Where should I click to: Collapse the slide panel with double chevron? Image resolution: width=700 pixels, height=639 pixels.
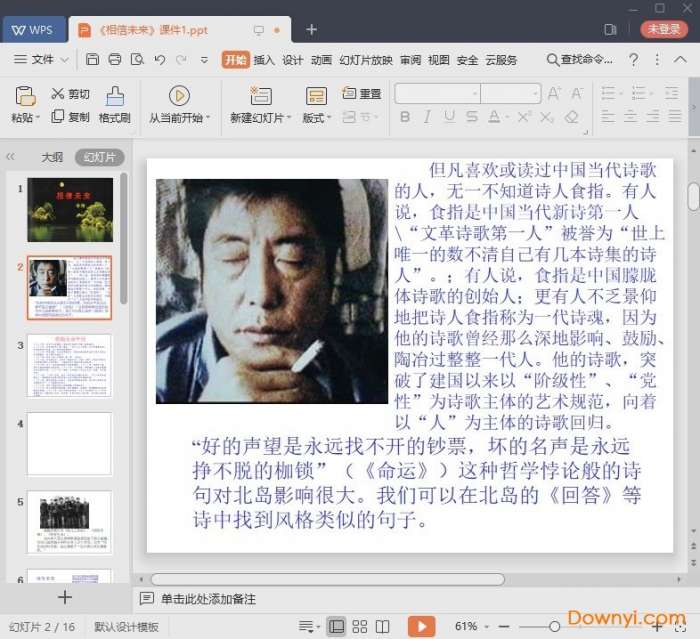(10, 157)
